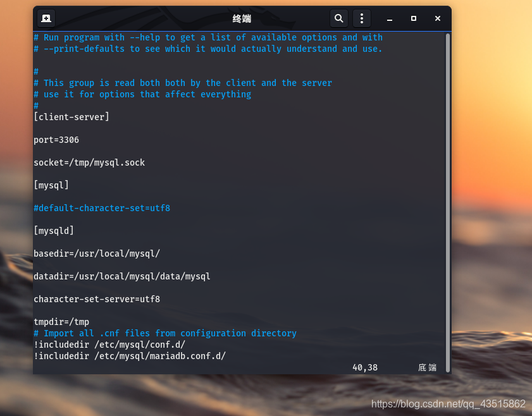Click the !includedir /etc/mysql/mariadb.conf.d/ line
Image resolution: width=532 pixels, height=416 pixels.
(x=130, y=356)
